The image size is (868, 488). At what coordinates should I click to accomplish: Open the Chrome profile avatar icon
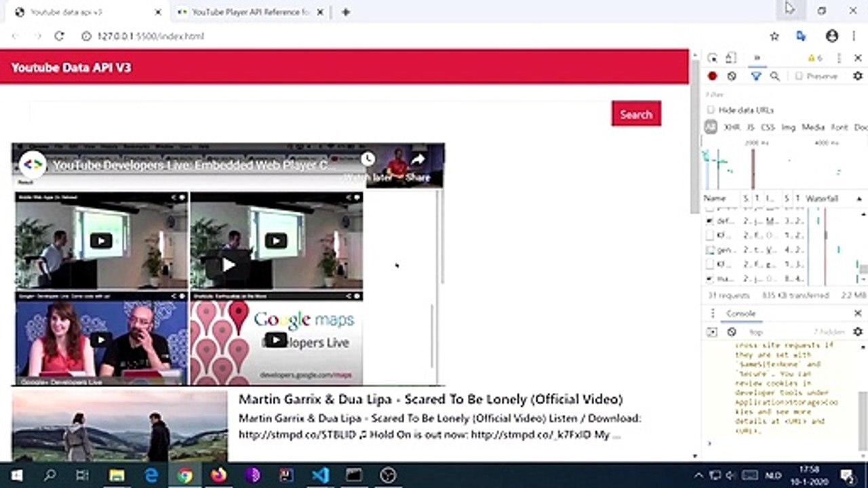coord(832,36)
